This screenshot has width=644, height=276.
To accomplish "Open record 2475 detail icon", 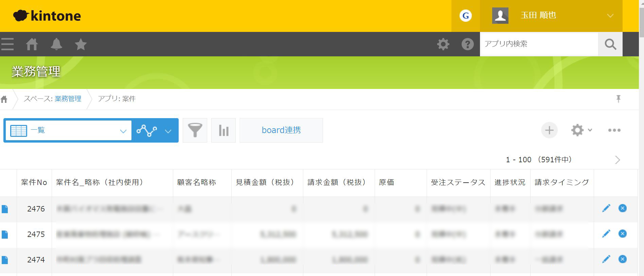I will point(5,235).
